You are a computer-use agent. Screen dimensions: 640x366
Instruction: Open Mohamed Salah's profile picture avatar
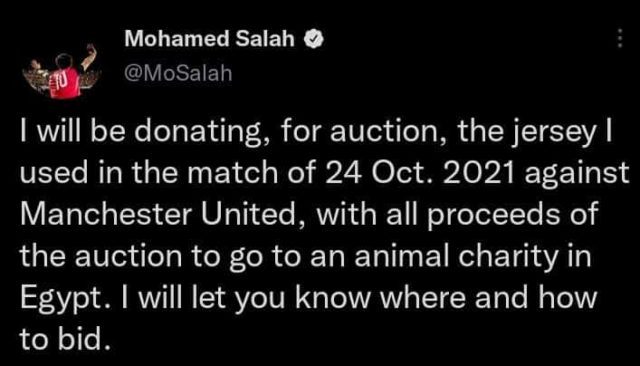62,72
